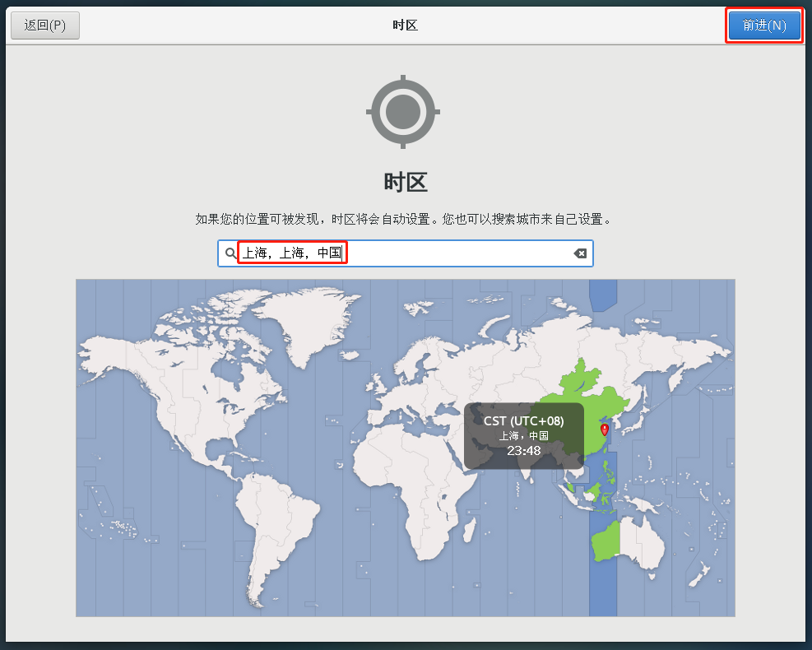812x650 pixels.
Task: Click the 时区 title in header bar
Action: tap(405, 26)
